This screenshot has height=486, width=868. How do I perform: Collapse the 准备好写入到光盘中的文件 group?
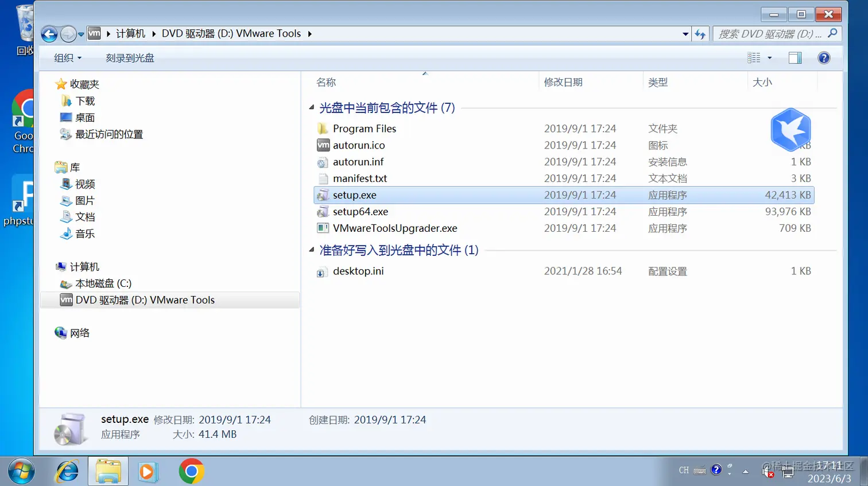tap(312, 249)
